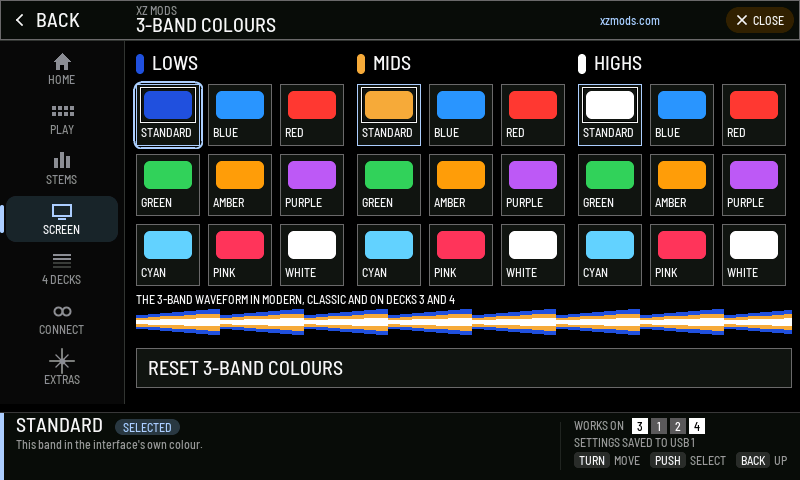The image size is (800, 480).
Task: Click the 3-band waveform preview
Action: pos(464,322)
